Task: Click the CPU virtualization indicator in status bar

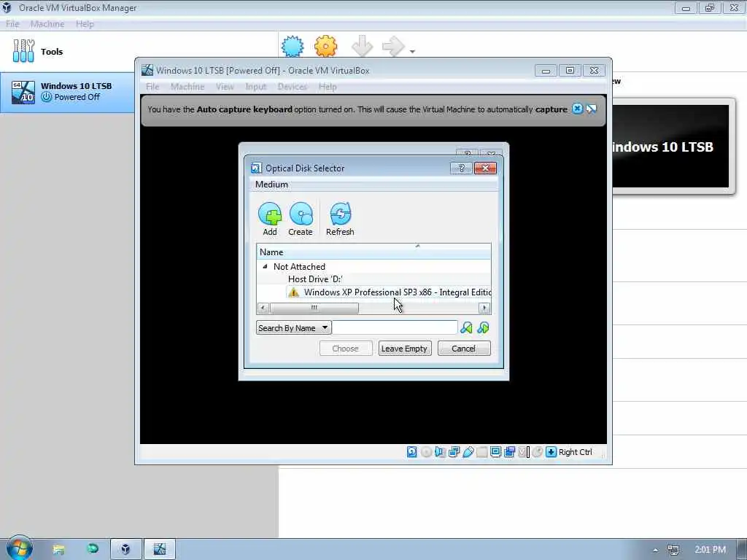Action: pyautogui.click(x=523, y=451)
